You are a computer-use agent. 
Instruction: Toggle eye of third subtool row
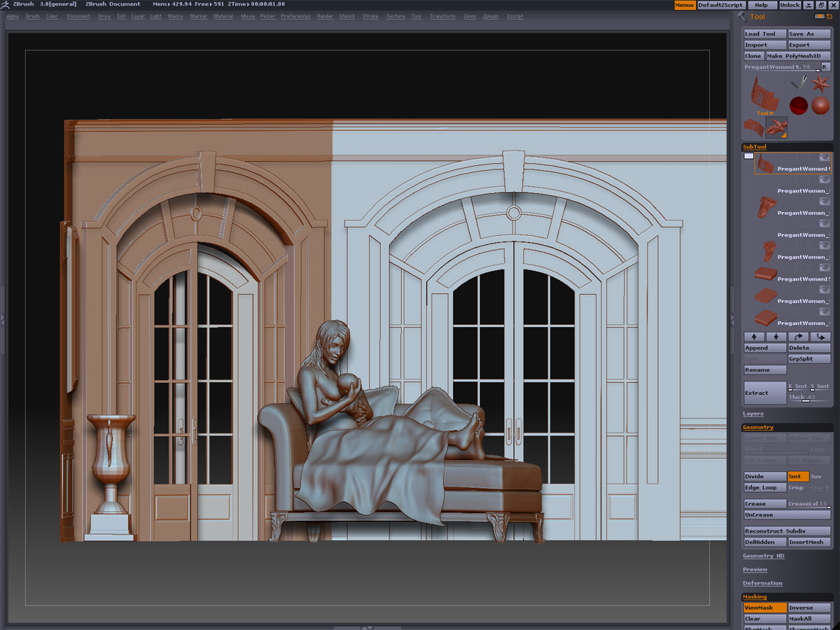(x=825, y=202)
